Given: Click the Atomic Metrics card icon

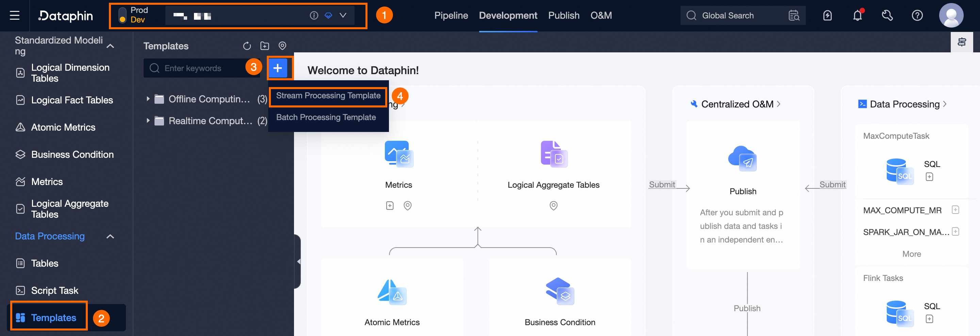Looking at the screenshot, I should (x=392, y=292).
